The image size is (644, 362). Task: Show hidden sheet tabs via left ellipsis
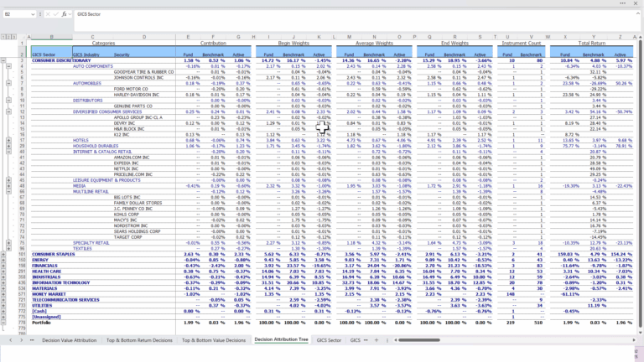click(32, 340)
